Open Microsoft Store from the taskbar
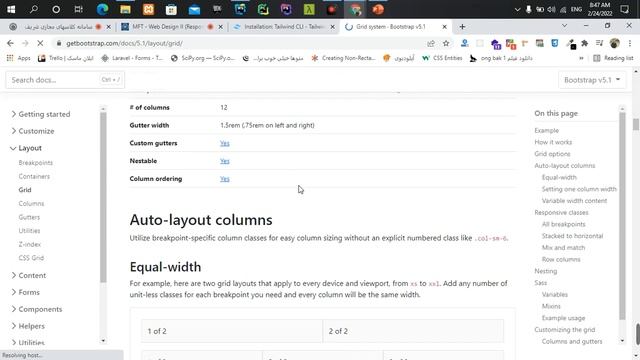The width and height of the screenshot is (640, 360). pyautogui.click(x=171, y=9)
